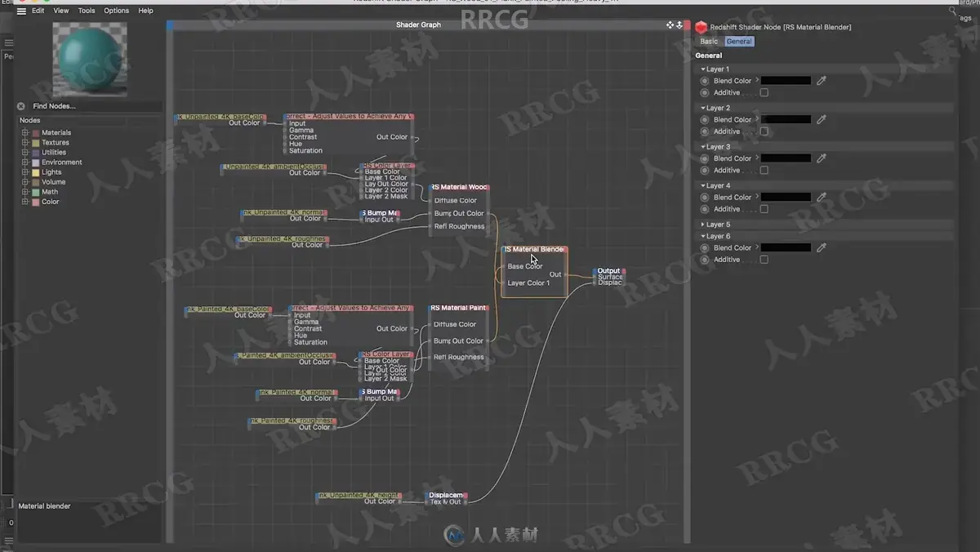Image resolution: width=980 pixels, height=552 pixels.
Task: Click the Environment category color icon
Action: tap(36, 162)
